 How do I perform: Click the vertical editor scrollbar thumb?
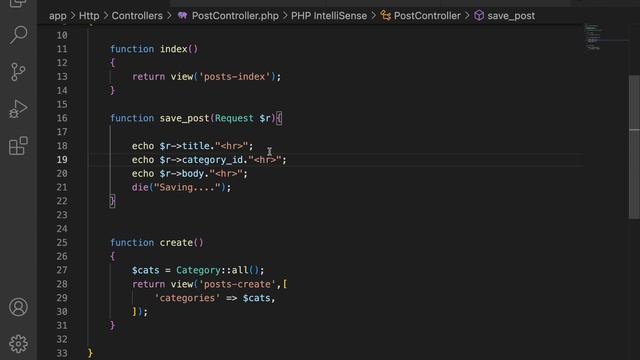pos(634,147)
